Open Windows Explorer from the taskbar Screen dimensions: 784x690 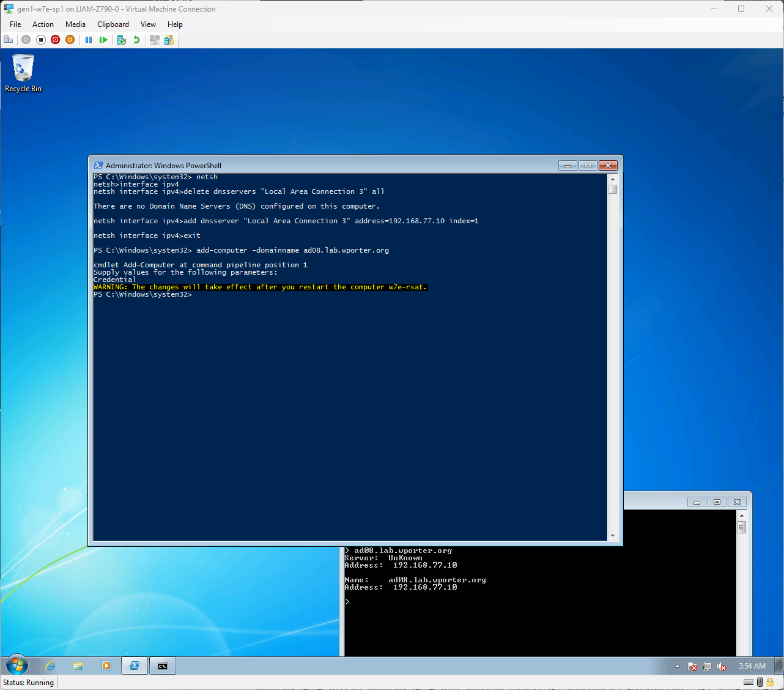(78, 666)
